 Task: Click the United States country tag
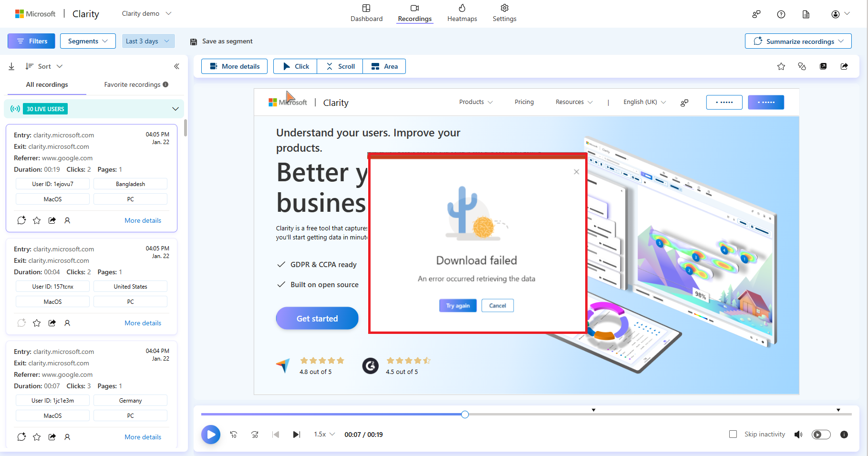pyautogui.click(x=130, y=287)
